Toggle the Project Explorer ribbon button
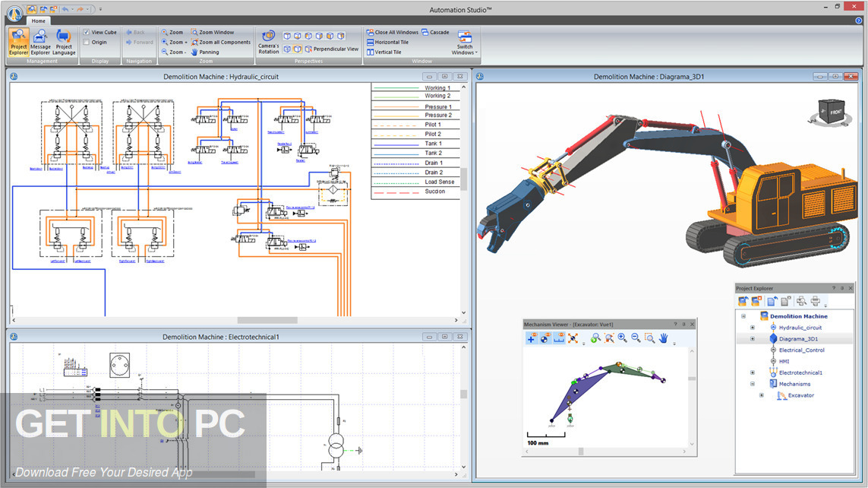Image resolution: width=868 pixels, height=488 pixels. pyautogui.click(x=18, y=42)
